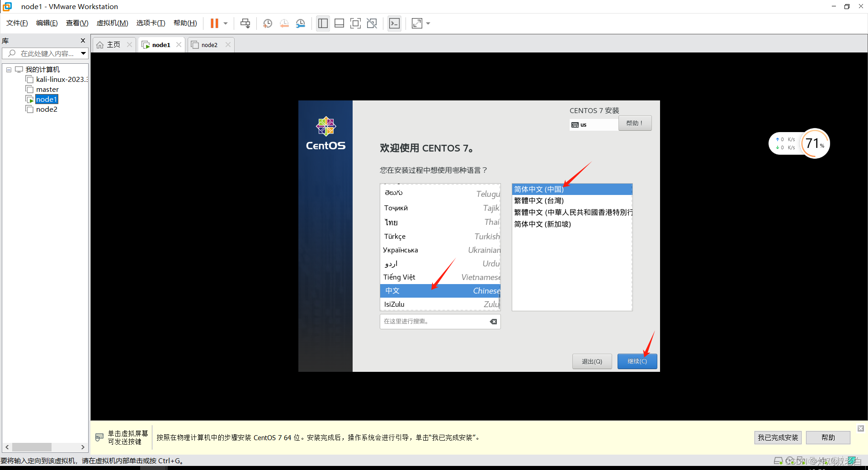Click the pause virtual machine icon
Screen dimensions: 868x470
coord(214,24)
